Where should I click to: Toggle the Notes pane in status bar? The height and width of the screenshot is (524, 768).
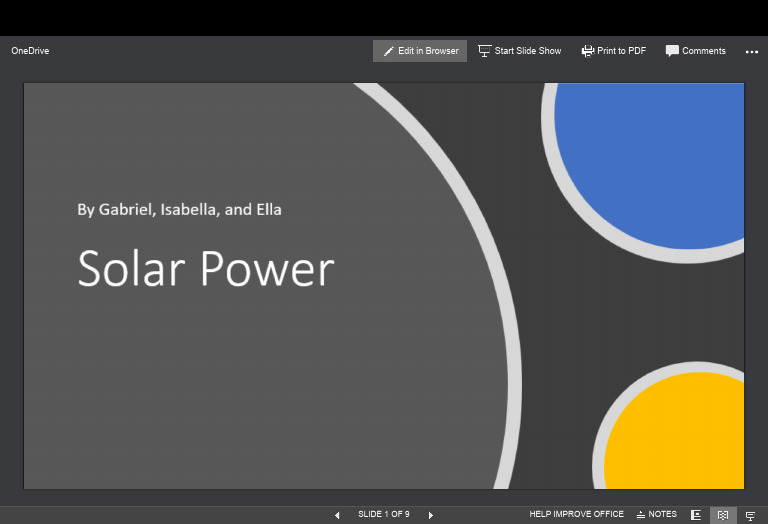point(657,515)
